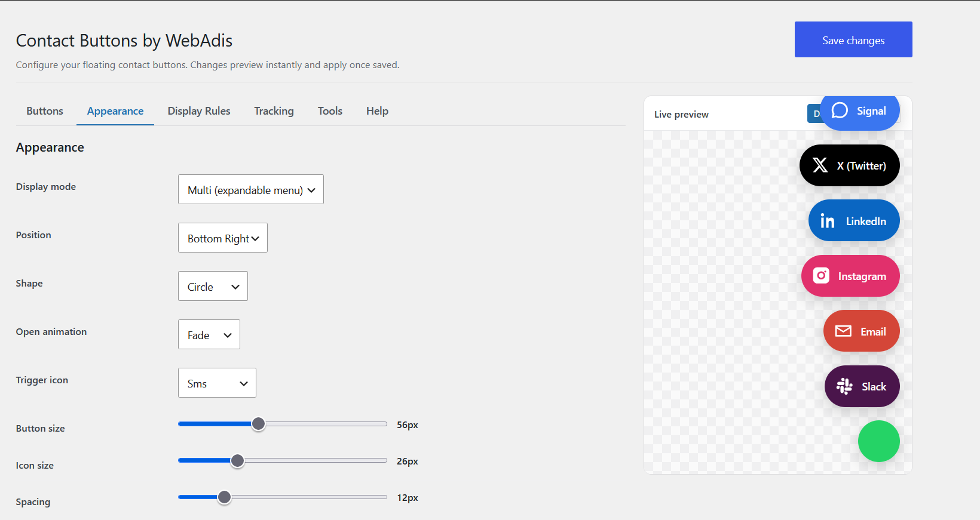Click the Signal chat bubble icon in preview
The height and width of the screenshot is (520, 980).
tap(840, 110)
